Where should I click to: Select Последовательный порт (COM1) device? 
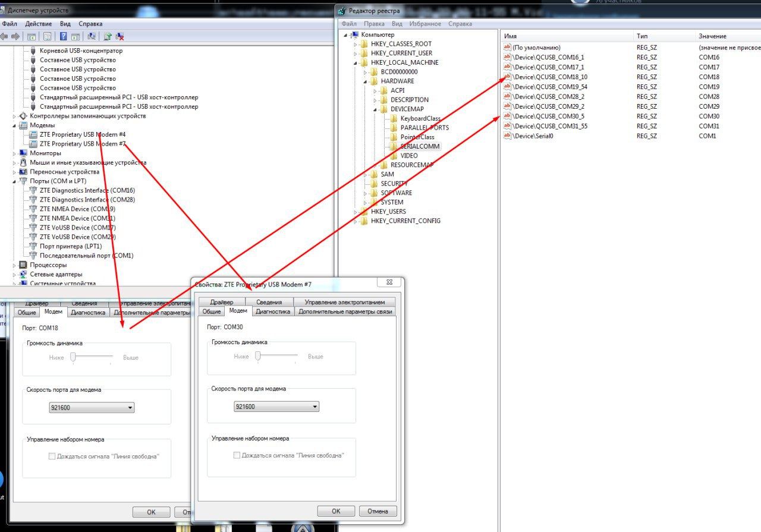87,256
